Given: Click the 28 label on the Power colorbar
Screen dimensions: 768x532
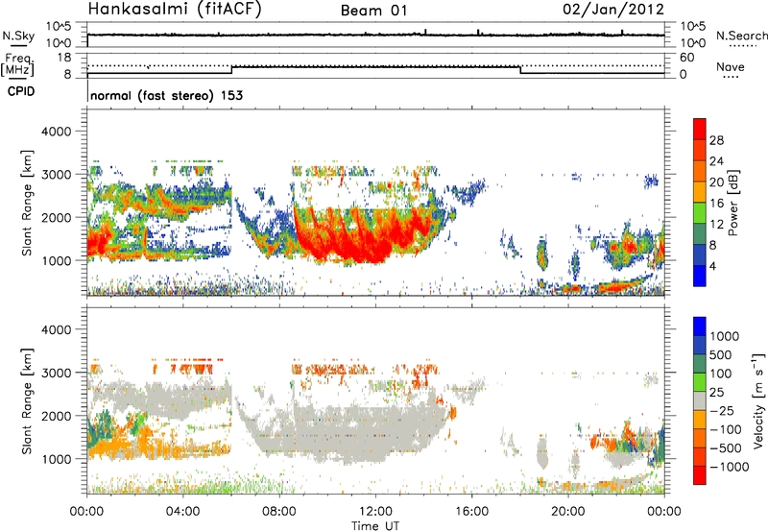Looking at the screenshot, I should 716,140.
